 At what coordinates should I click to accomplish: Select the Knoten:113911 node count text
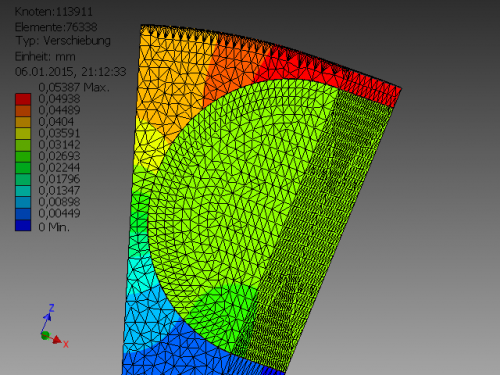tap(54, 12)
